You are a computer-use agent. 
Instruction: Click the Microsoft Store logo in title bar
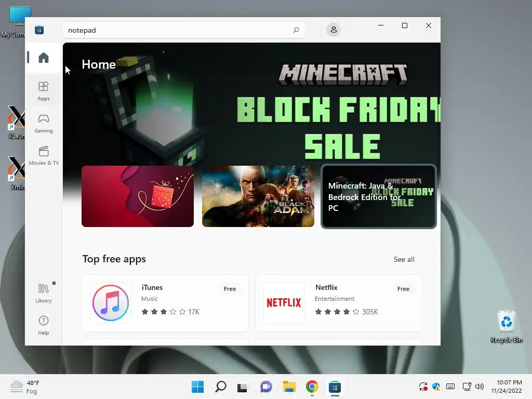pos(39,30)
